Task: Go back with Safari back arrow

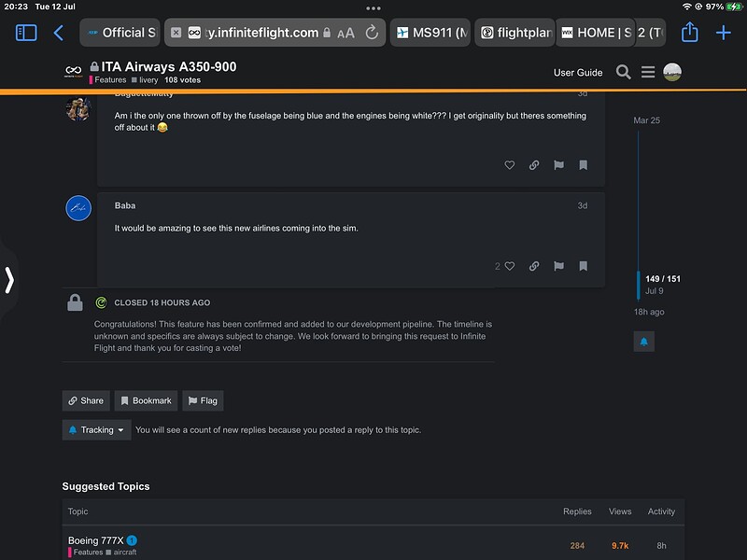Action: (x=59, y=33)
